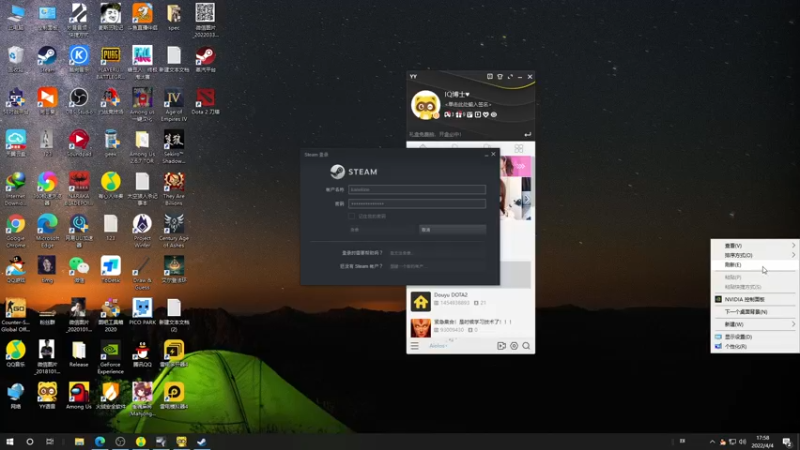Screen dimensions: 800x450
Task: Click the login help link in Steam
Action: click(402, 253)
